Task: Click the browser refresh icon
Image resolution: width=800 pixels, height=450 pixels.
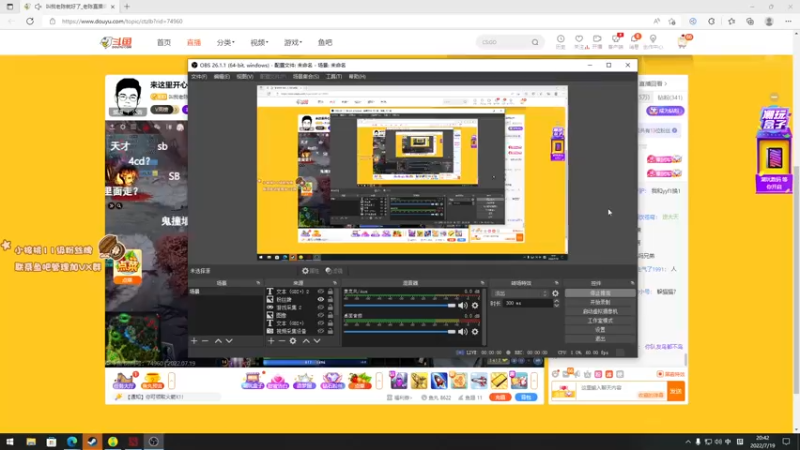Action: pos(30,21)
